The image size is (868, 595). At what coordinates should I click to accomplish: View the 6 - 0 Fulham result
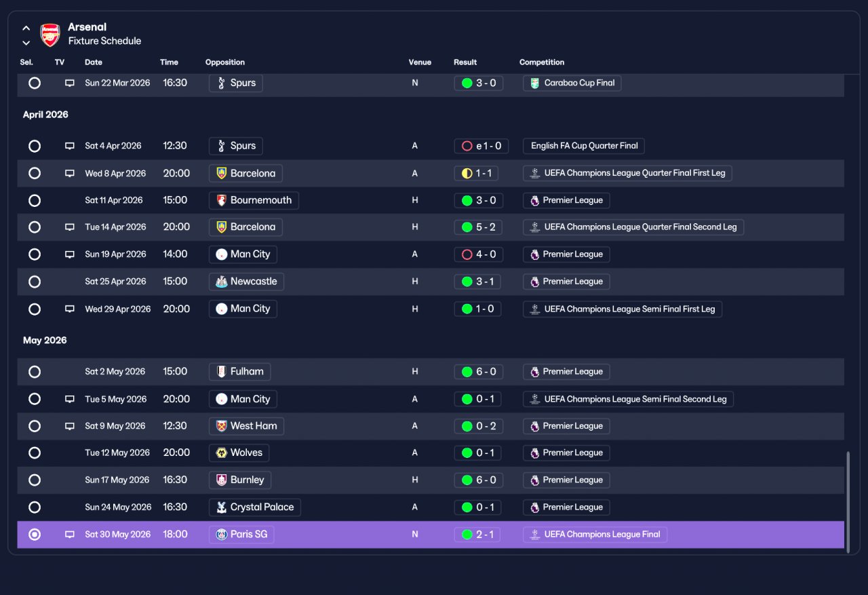pyautogui.click(x=479, y=372)
